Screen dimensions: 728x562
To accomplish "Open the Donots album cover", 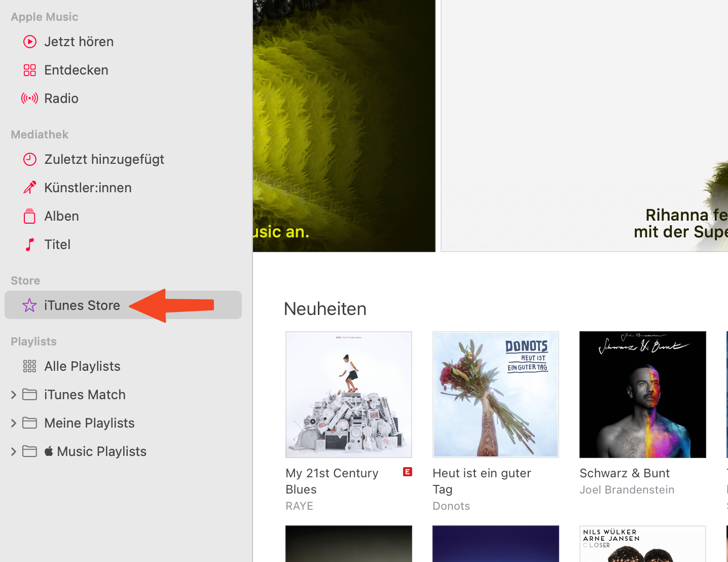I will (x=496, y=395).
